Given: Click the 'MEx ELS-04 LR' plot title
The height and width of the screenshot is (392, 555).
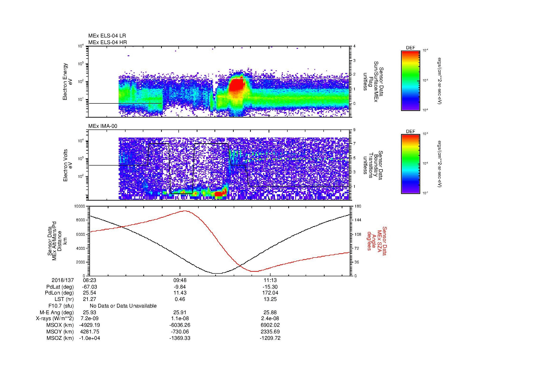Looking at the screenshot, I should 107,36.
